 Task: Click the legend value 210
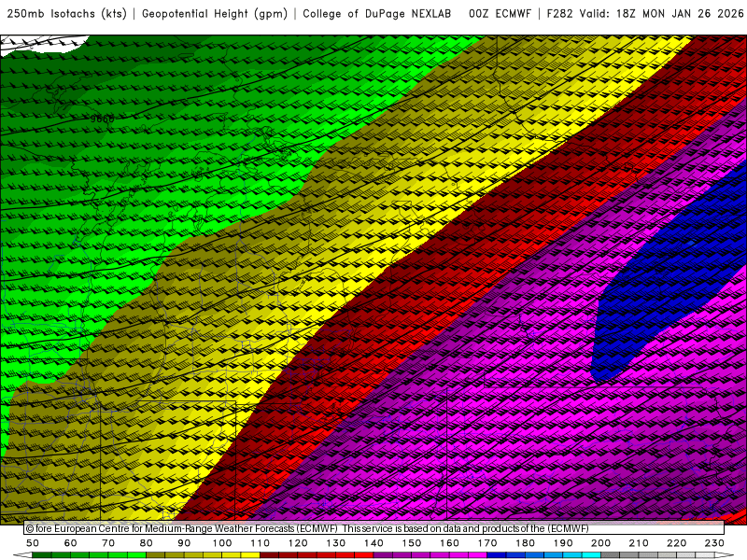(639, 543)
